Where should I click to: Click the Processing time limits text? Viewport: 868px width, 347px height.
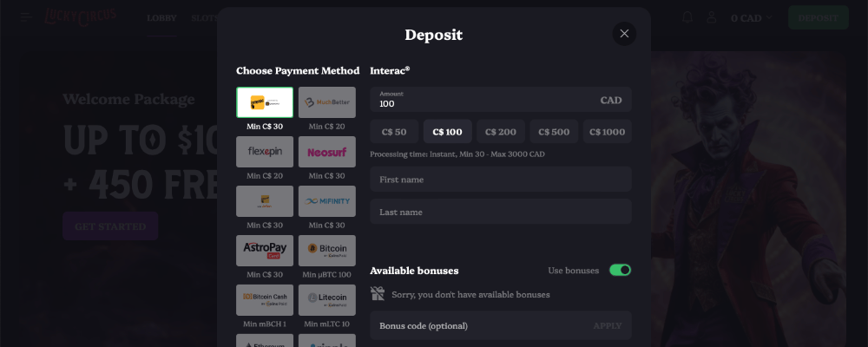click(457, 154)
